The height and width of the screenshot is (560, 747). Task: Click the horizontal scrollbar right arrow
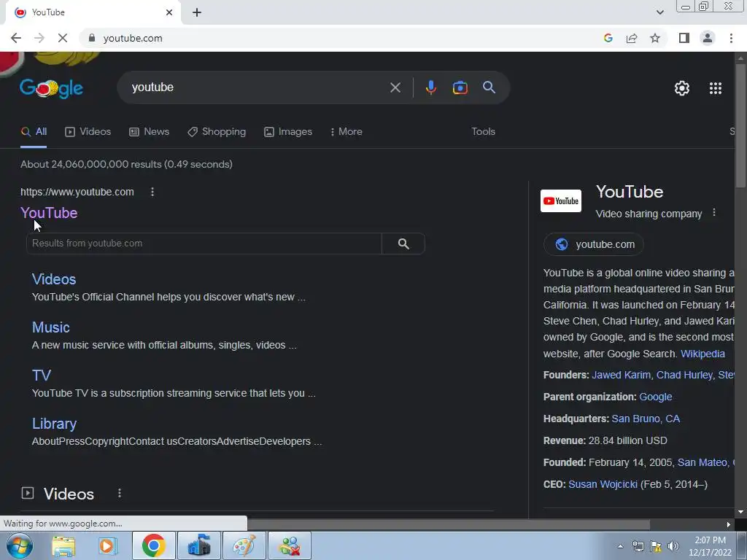729,525
